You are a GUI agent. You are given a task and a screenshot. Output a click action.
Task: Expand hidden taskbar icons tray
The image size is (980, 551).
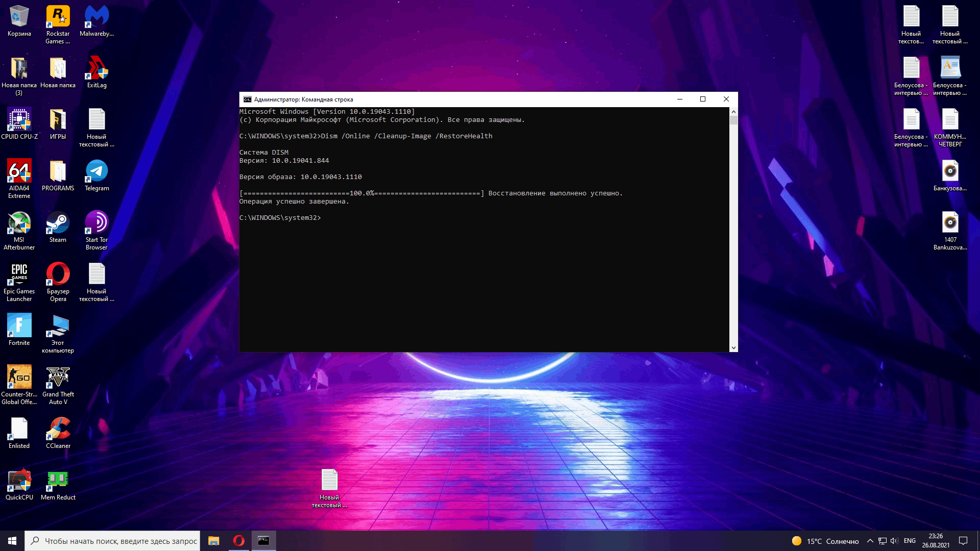(x=870, y=541)
